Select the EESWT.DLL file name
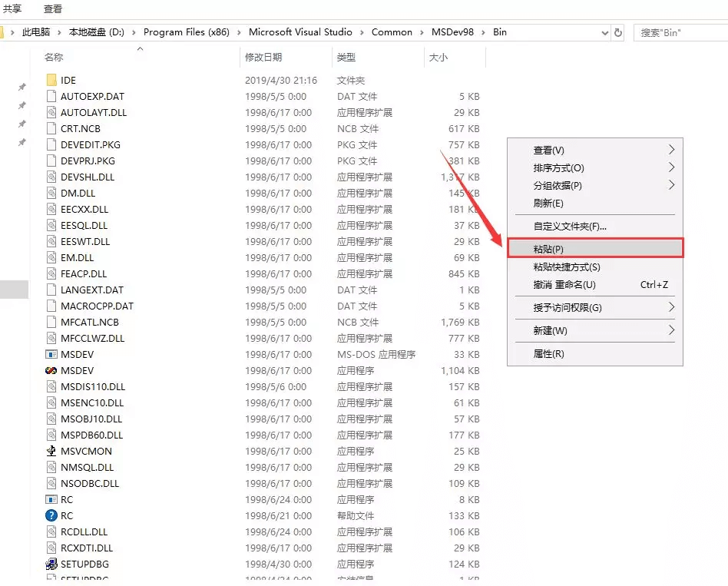This screenshot has width=728, height=586. click(x=85, y=241)
